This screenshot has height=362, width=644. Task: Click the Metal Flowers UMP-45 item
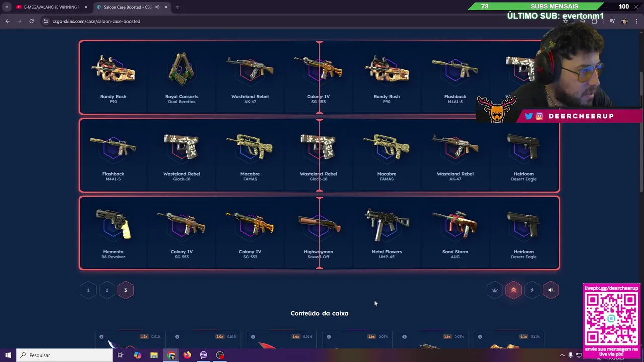click(387, 233)
